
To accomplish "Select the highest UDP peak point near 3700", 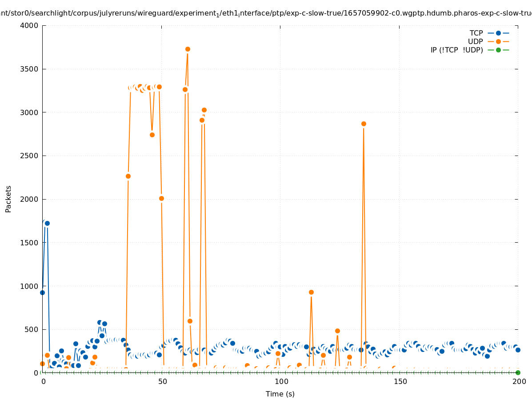I will pyautogui.click(x=188, y=49).
